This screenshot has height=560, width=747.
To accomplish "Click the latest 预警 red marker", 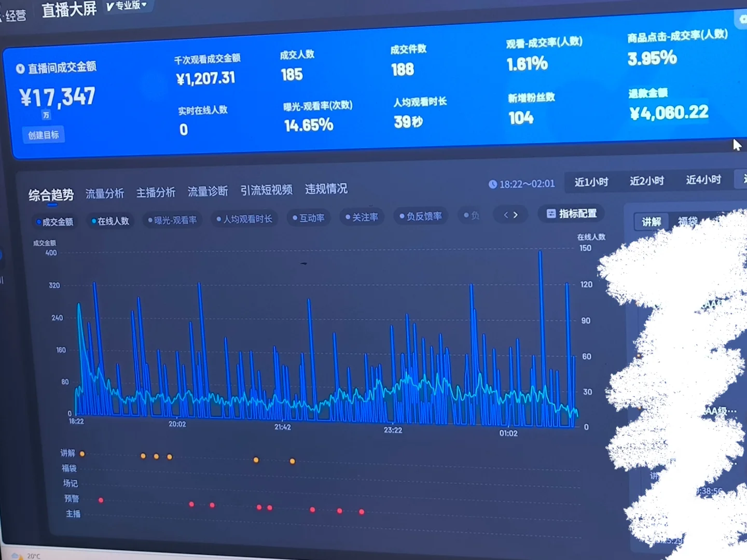I will (x=362, y=512).
